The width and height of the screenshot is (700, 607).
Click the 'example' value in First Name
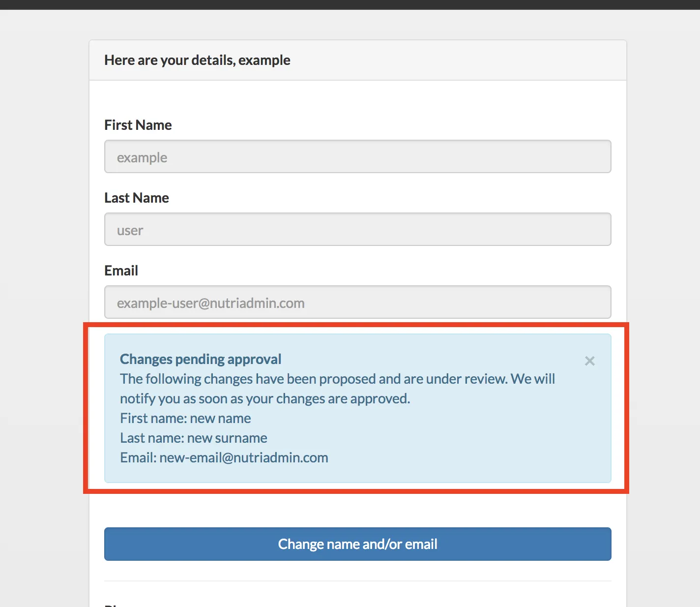coord(142,157)
